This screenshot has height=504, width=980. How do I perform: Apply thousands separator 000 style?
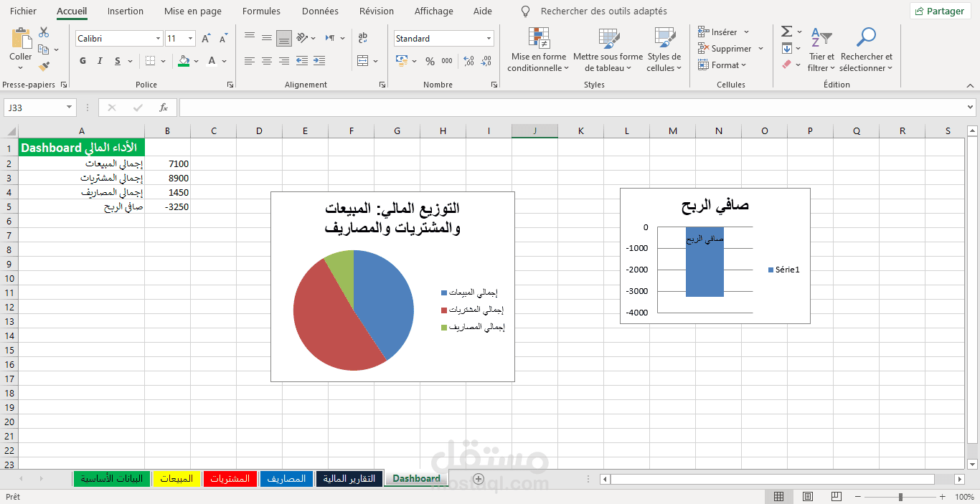click(447, 61)
